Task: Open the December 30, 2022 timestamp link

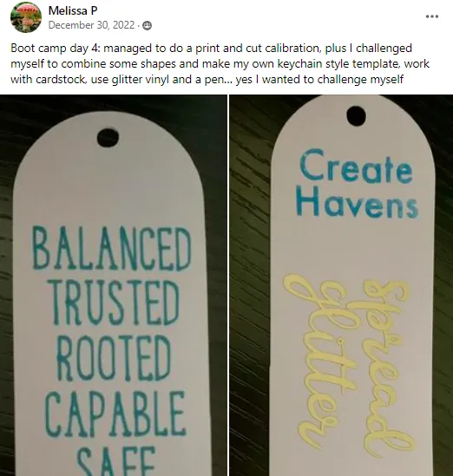Action: [91, 25]
